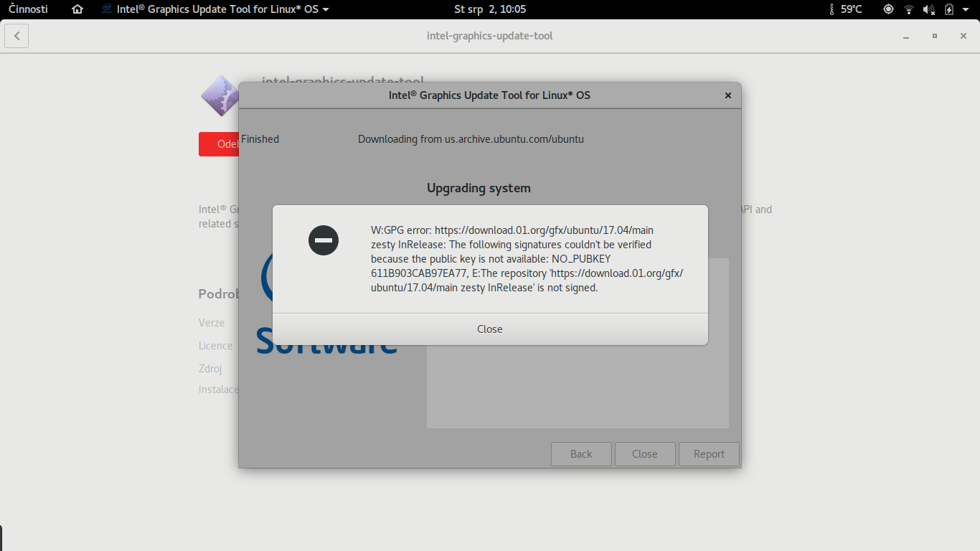
Task: Close the Intel Graphics Update Tool dialog
Action: (x=727, y=95)
